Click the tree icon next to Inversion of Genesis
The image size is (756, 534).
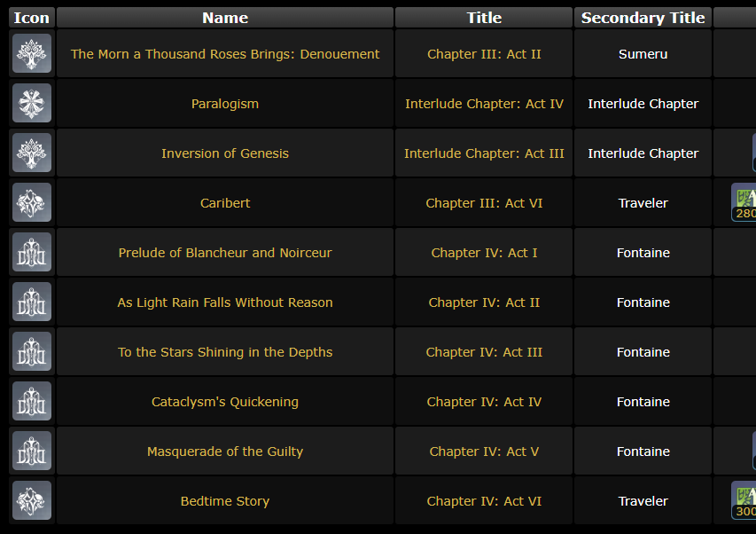point(32,153)
